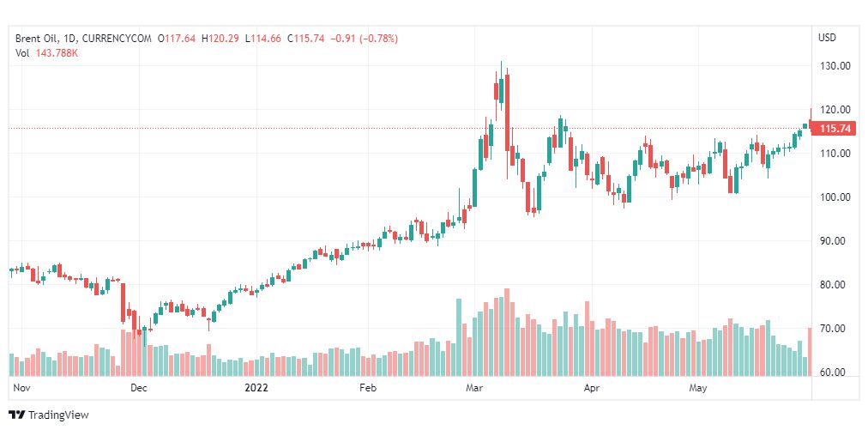Screen dimensions: 868x430
Task: Click the Apr label on time axis
Action: click(590, 388)
